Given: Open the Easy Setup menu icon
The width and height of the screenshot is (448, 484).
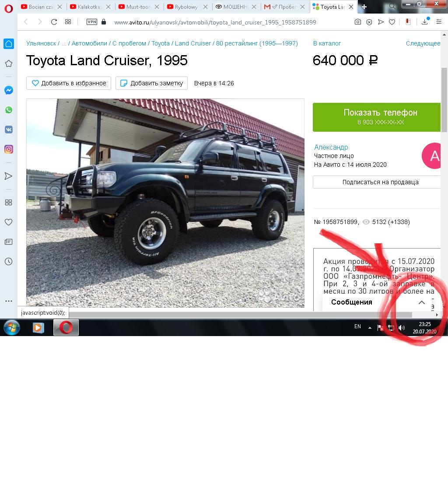Looking at the screenshot, I should coord(439,22).
